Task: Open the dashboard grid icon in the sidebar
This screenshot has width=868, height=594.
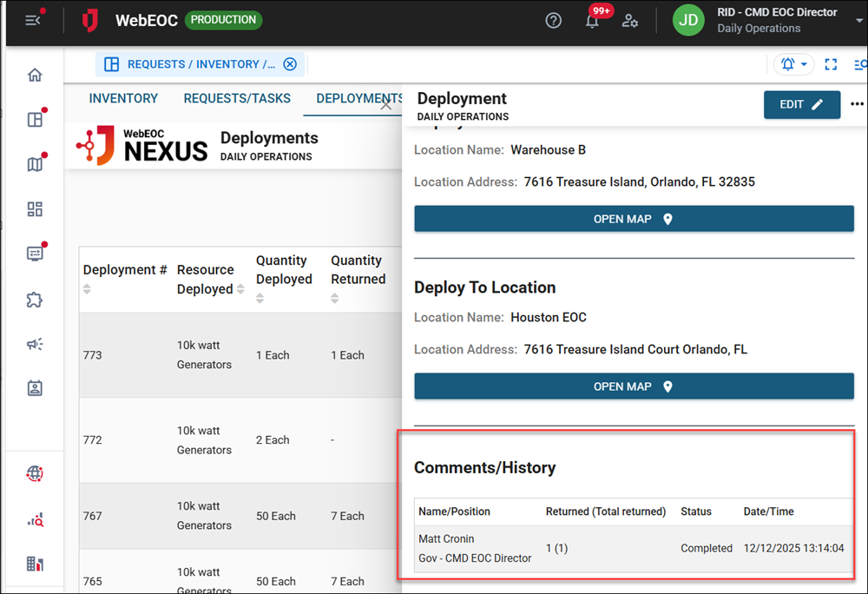Action: 35,209
